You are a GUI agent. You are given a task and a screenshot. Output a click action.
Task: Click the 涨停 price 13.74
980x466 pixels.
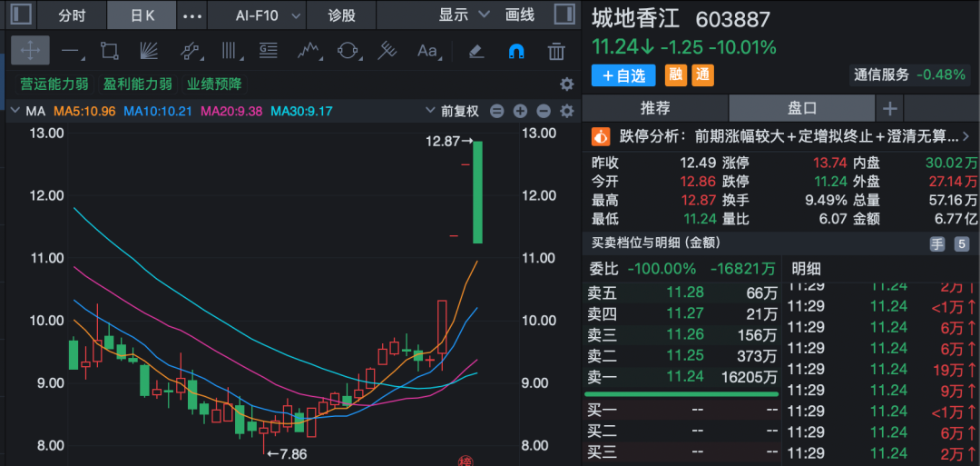click(x=830, y=163)
